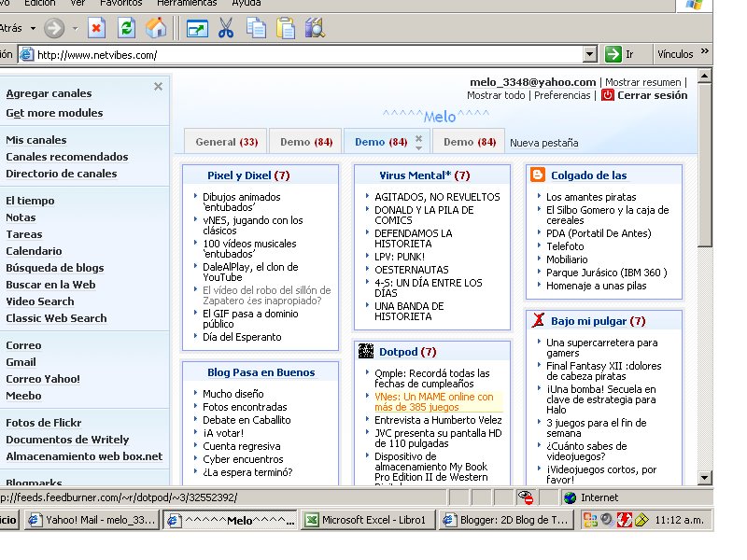
Task: Click the Blogger icon beside Colgado de las
Action: click(x=538, y=175)
